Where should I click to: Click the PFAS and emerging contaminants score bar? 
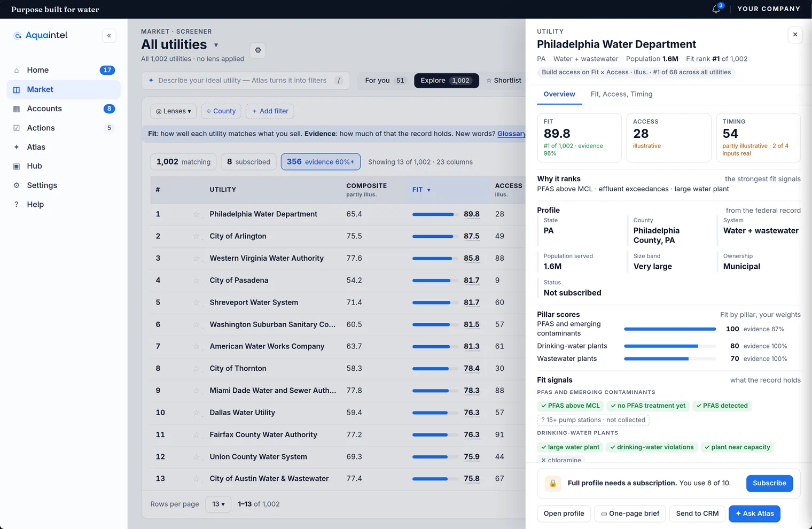click(x=670, y=329)
